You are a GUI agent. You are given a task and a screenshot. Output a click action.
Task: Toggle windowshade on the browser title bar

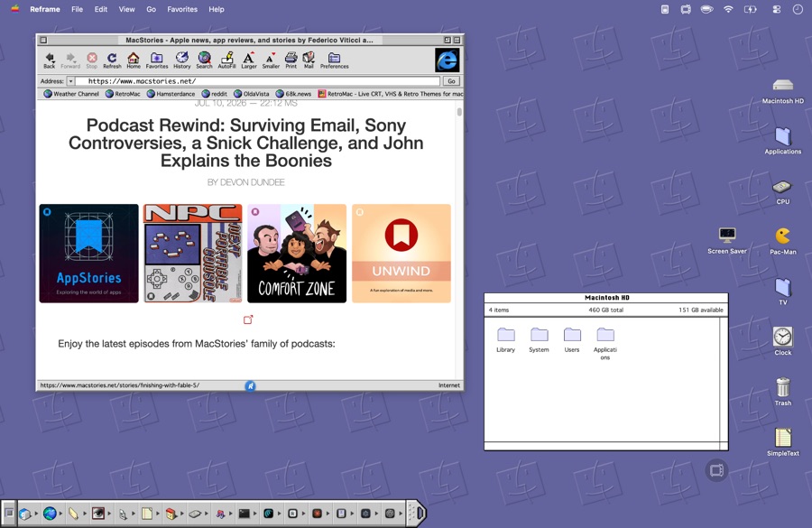point(457,40)
